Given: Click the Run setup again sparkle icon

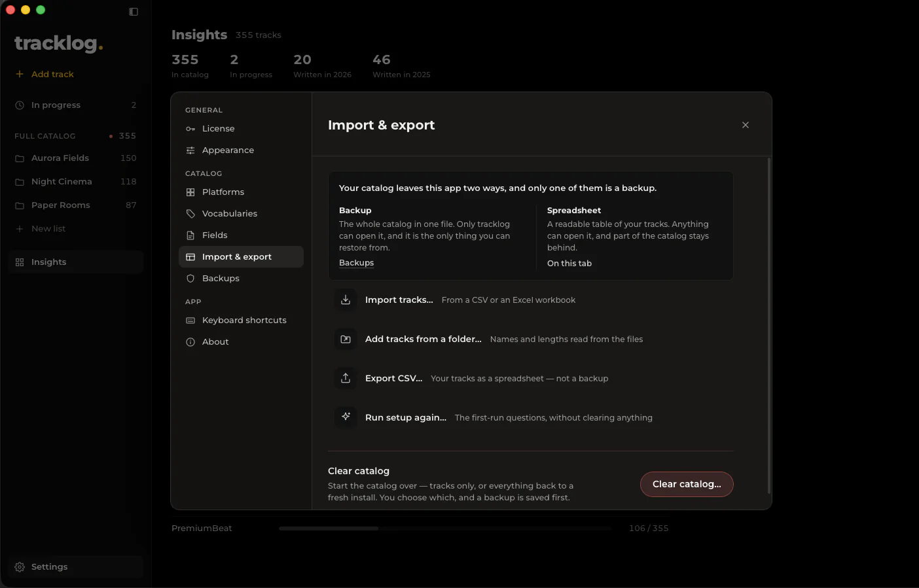Looking at the screenshot, I should (346, 417).
